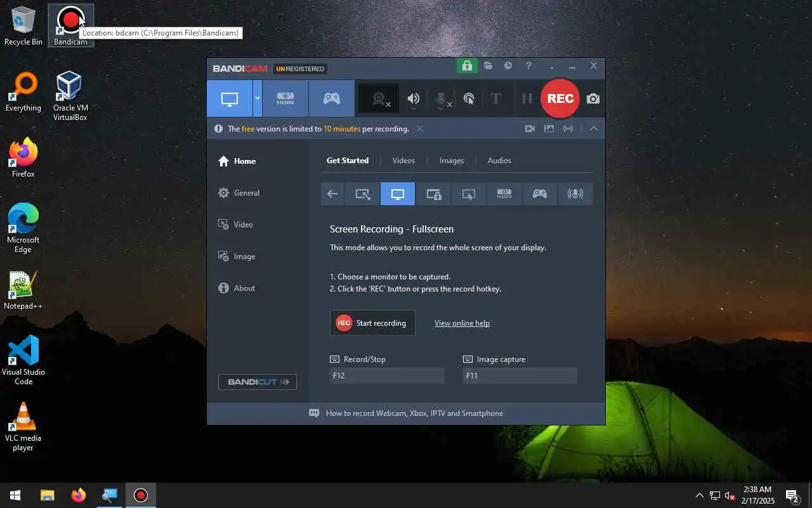Click Image capture hotkey field F11
The height and width of the screenshot is (508, 812).
pos(520,376)
